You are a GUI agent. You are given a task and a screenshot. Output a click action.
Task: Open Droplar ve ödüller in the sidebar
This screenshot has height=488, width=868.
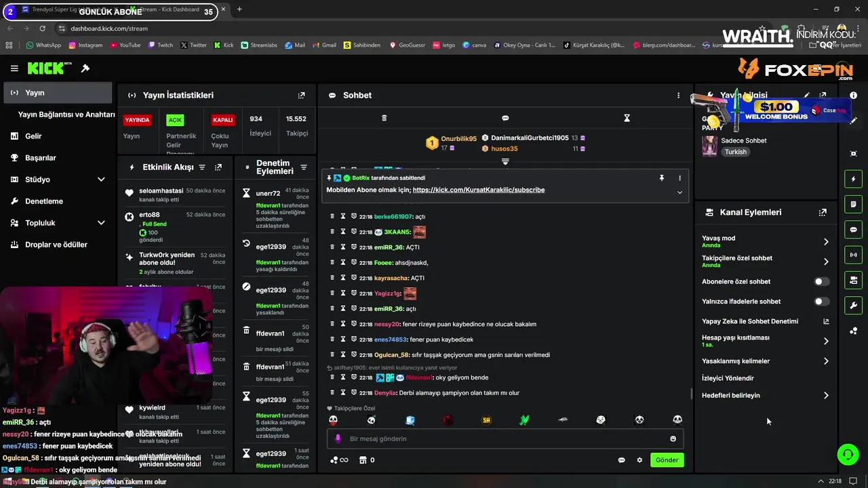[x=58, y=245]
